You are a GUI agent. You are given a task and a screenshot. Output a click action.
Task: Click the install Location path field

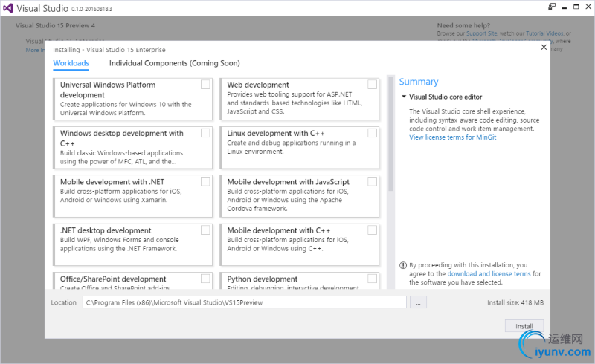(x=244, y=302)
